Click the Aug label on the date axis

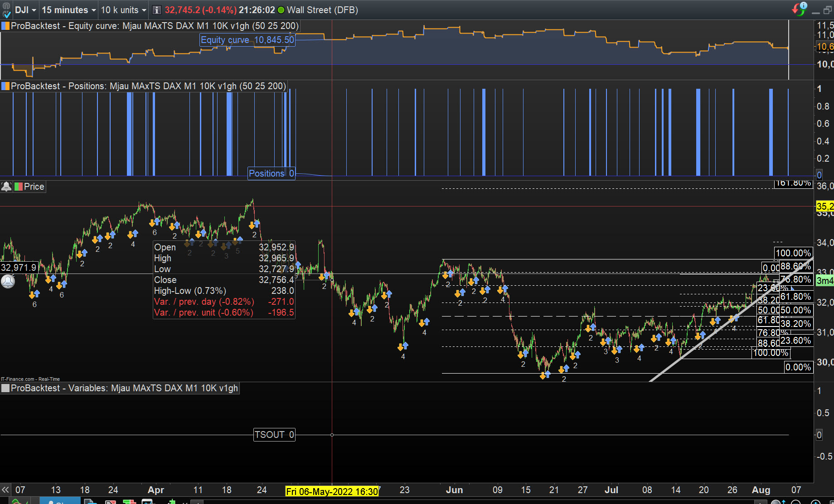click(x=761, y=490)
